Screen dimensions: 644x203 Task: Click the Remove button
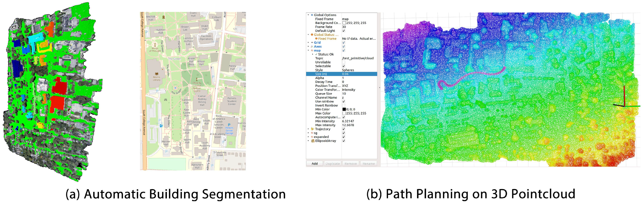pos(350,164)
